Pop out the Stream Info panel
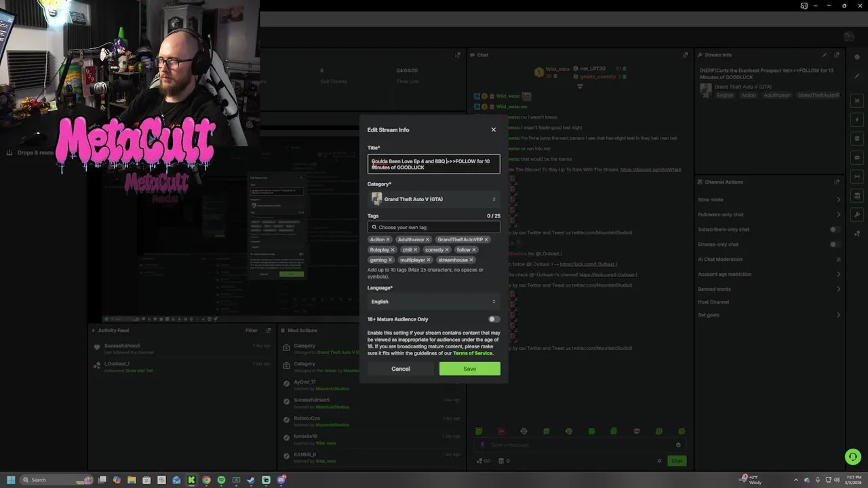The height and width of the screenshot is (488, 868). (x=837, y=55)
